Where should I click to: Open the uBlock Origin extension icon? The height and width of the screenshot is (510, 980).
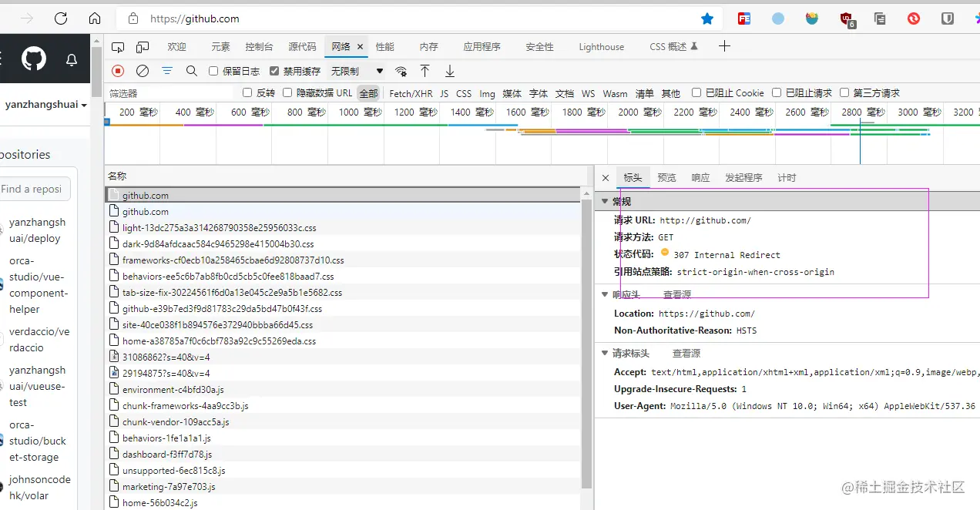click(x=847, y=19)
